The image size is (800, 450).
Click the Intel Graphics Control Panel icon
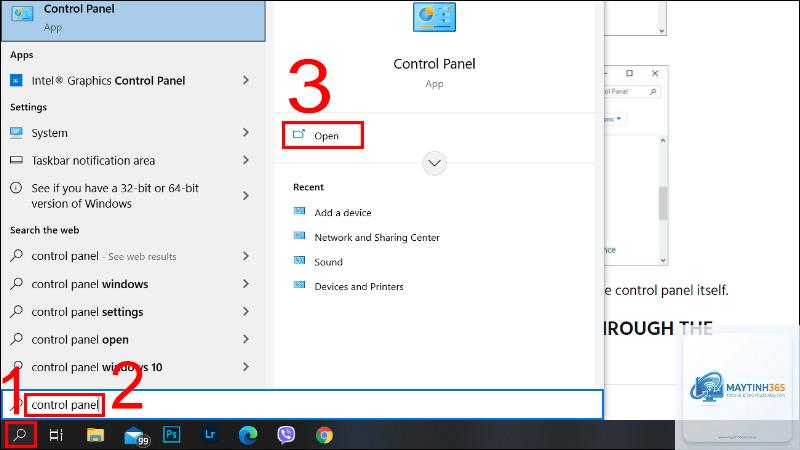click(x=16, y=81)
